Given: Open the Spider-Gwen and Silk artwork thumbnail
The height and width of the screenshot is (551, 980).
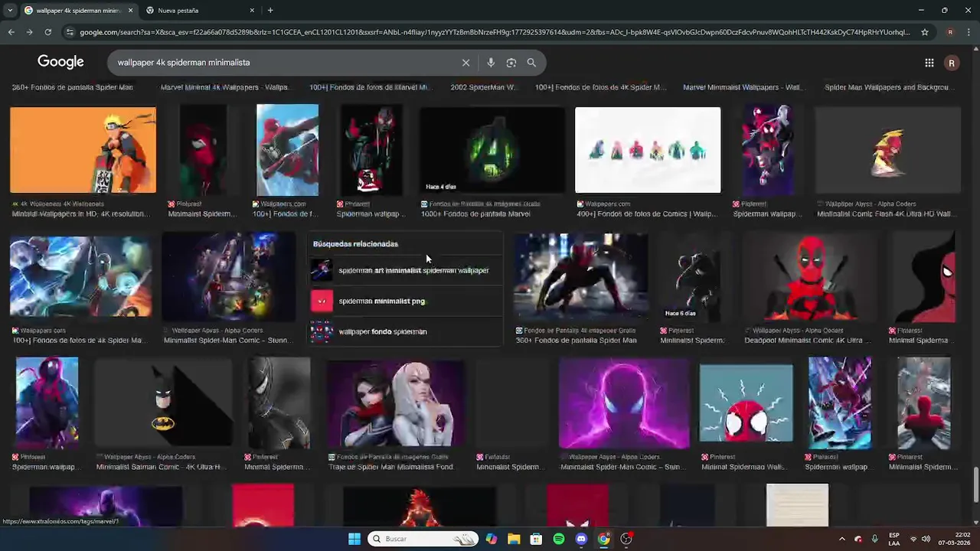Looking at the screenshot, I should [x=395, y=403].
